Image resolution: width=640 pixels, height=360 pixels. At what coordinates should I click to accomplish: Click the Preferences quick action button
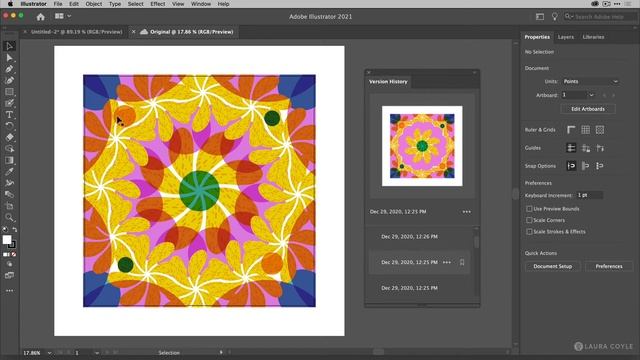[609, 266]
